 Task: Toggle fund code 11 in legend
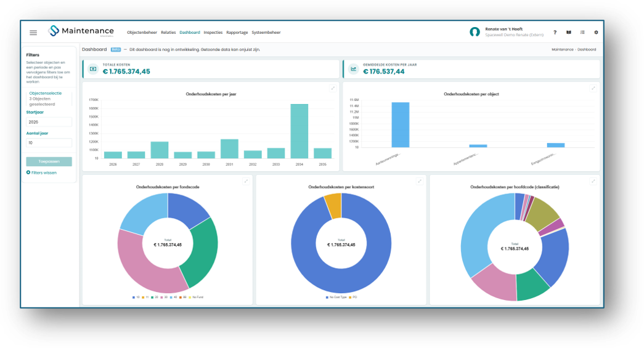pos(145,297)
